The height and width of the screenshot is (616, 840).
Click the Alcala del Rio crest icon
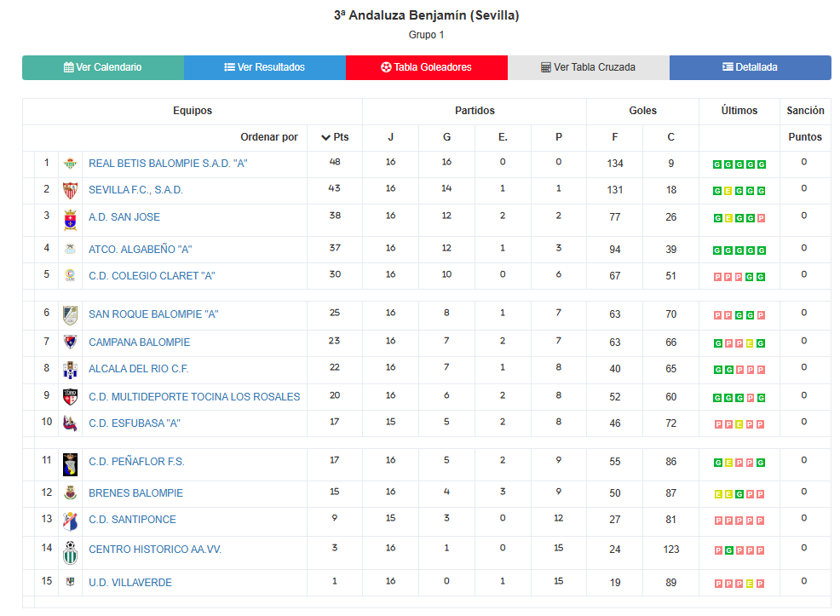[70, 370]
